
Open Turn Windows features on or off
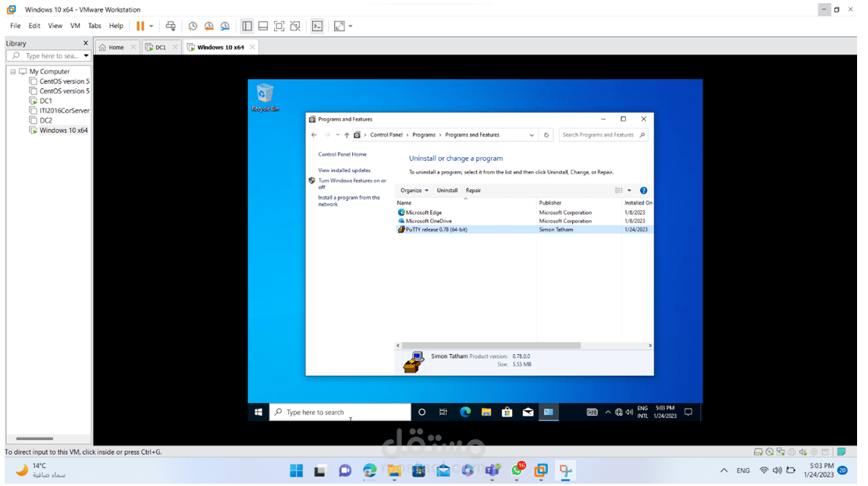pyautogui.click(x=352, y=184)
